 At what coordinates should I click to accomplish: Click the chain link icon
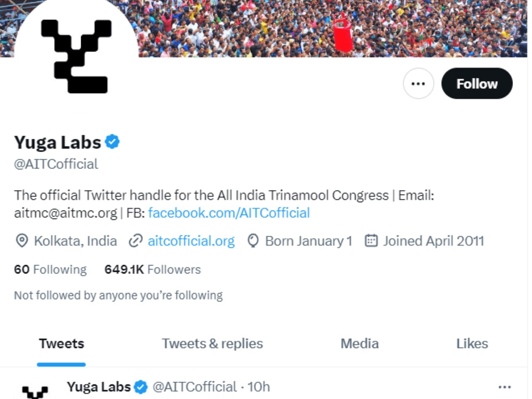pos(135,241)
